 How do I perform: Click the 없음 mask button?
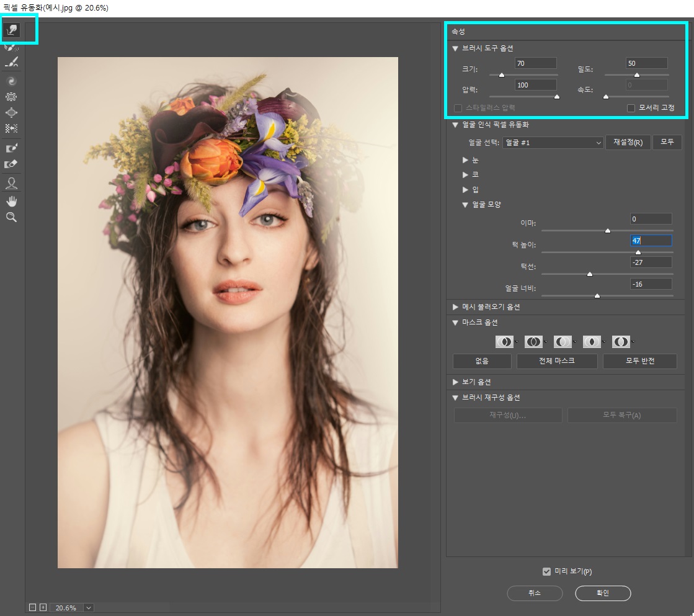(482, 361)
